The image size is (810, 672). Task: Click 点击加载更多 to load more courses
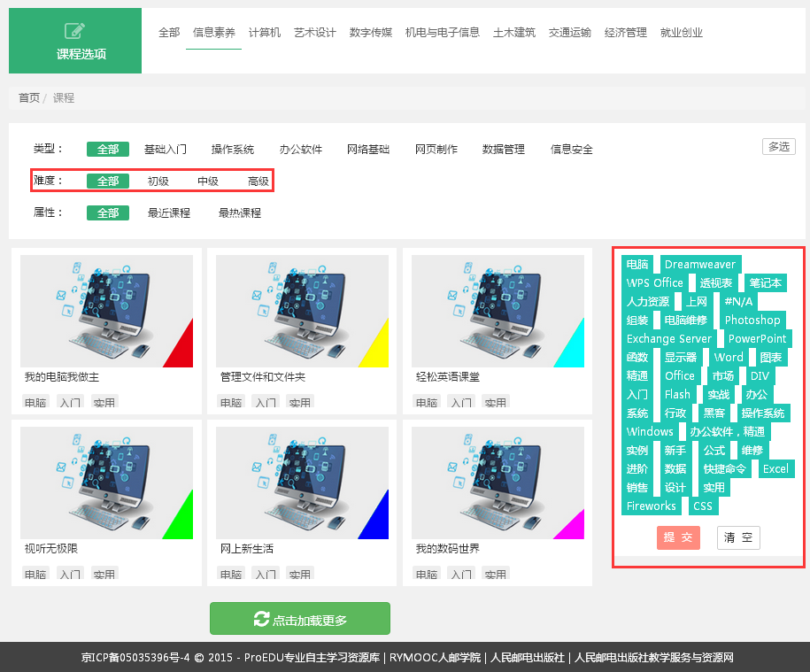tap(299, 618)
